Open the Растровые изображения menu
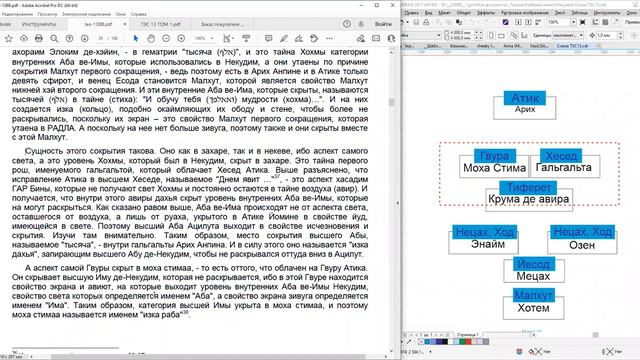Viewport: 640px width, 360px height. (524, 13)
